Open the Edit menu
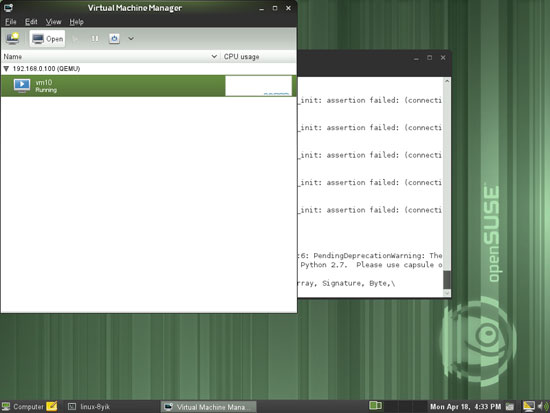The image size is (550, 413). point(31,22)
